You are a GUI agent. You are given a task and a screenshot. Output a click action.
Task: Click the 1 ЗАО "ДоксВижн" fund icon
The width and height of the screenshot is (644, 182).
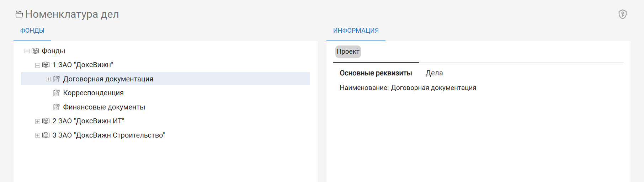46,65
